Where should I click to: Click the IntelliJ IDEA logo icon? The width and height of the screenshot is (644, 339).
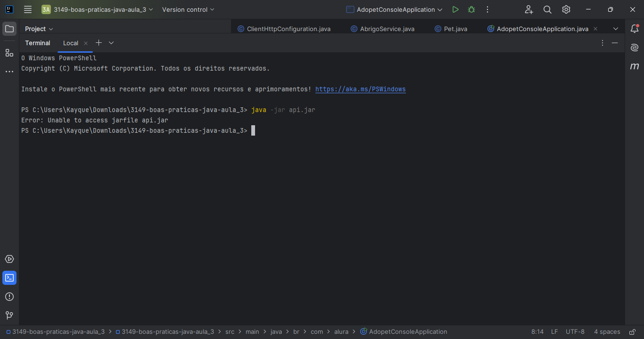[x=9, y=9]
